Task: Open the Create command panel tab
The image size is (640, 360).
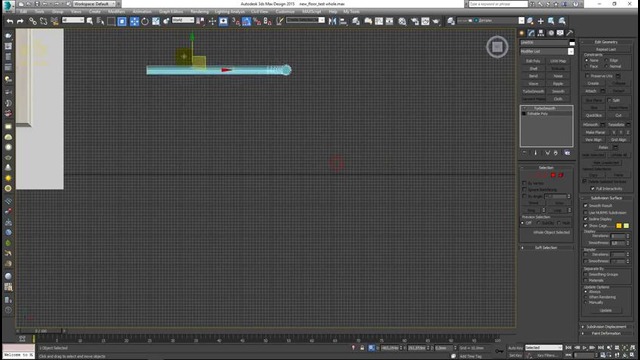Action: click(x=522, y=33)
